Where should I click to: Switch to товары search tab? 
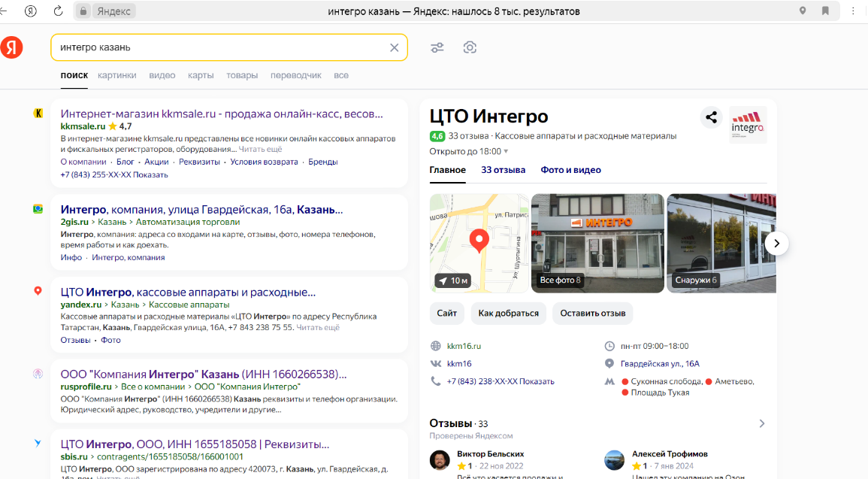[242, 75]
